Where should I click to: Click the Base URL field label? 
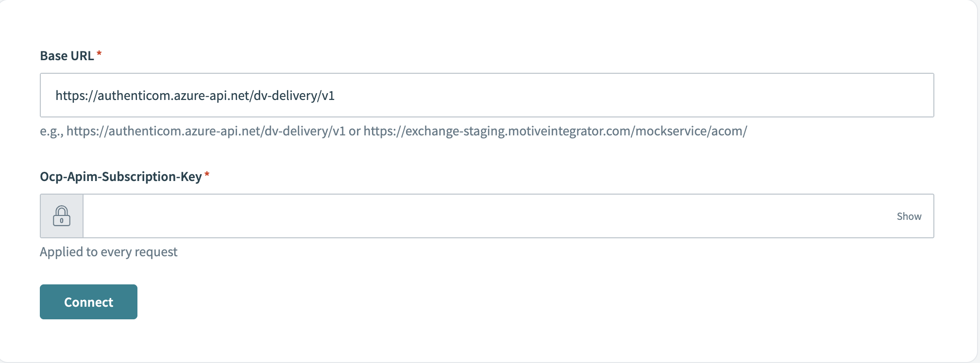click(67, 56)
